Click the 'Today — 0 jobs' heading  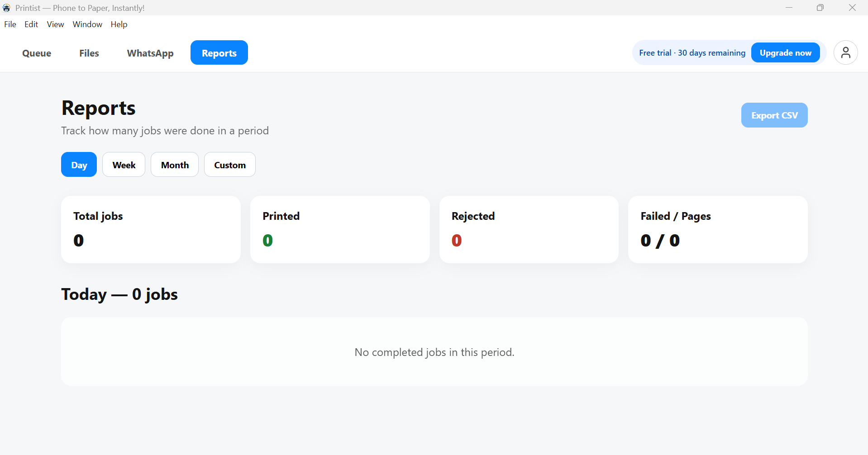[x=119, y=294]
